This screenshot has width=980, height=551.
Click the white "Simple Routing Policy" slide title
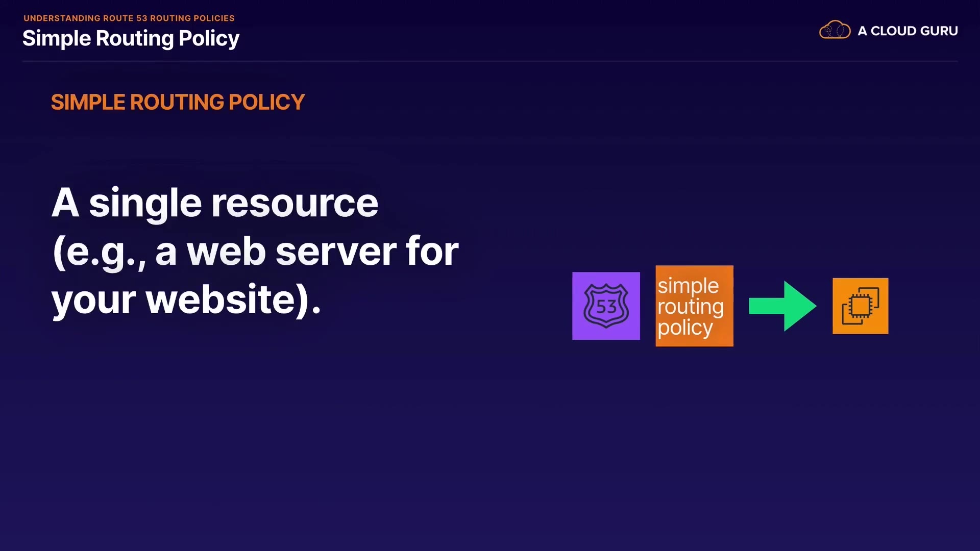[131, 39]
